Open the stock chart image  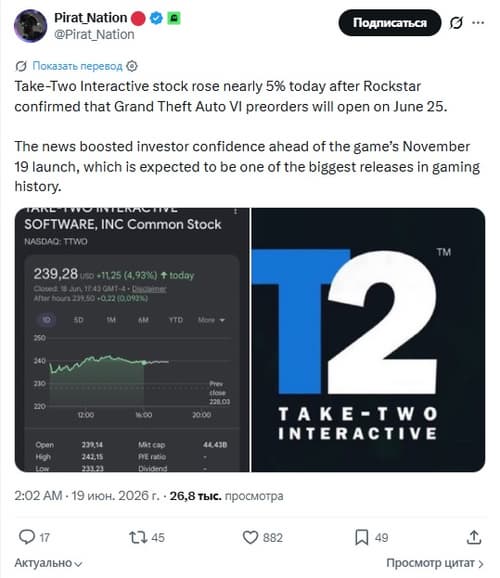tap(132, 340)
